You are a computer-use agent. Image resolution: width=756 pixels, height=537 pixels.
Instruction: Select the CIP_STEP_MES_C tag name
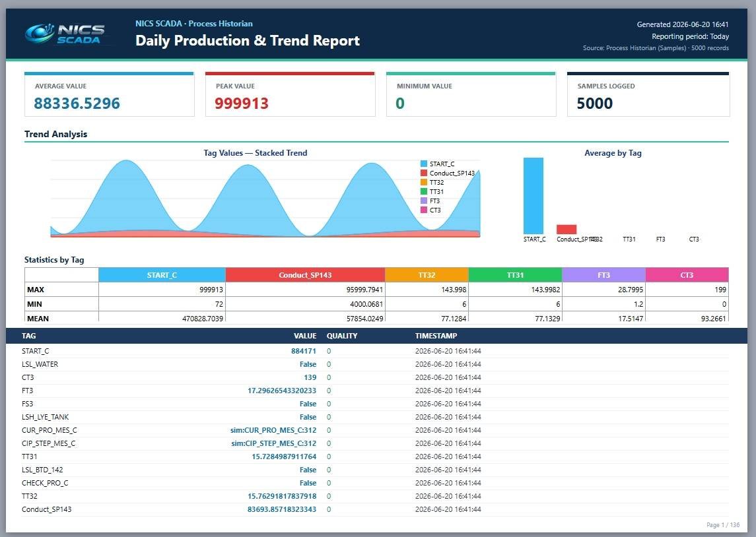coord(49,443)
